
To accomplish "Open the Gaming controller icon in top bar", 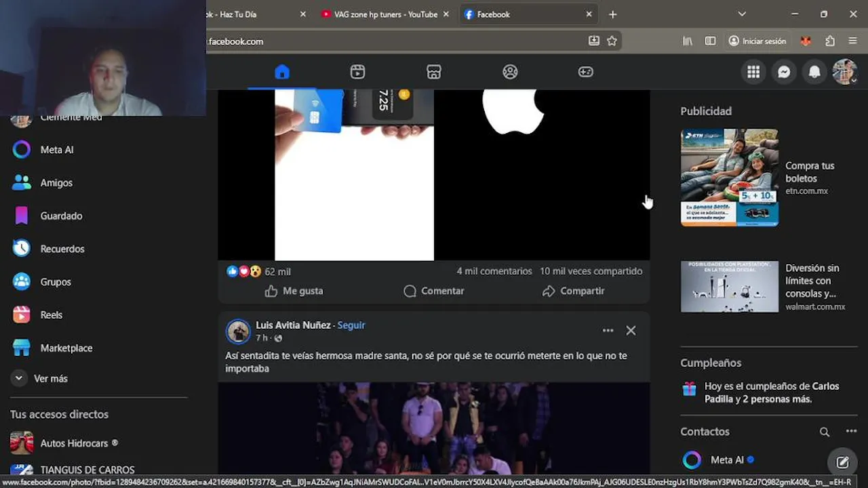I will click(x=586, y=72).
